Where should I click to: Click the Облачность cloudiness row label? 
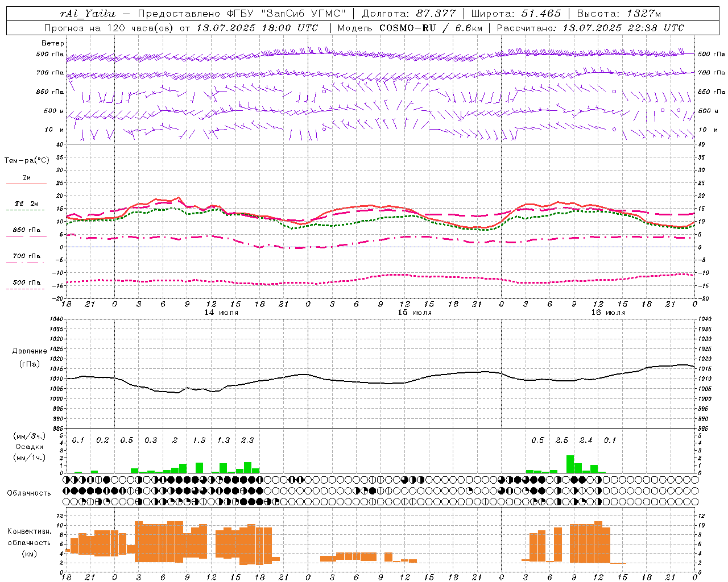click(29, 493)
